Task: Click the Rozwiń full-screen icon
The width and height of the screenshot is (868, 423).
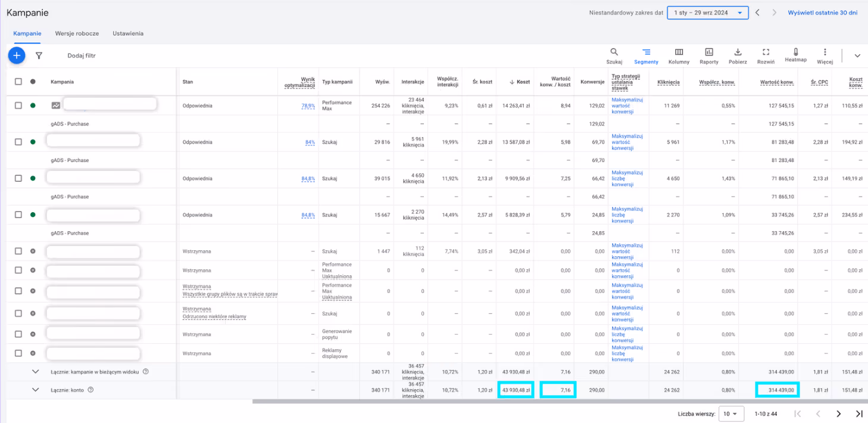Action: point(766,56)
